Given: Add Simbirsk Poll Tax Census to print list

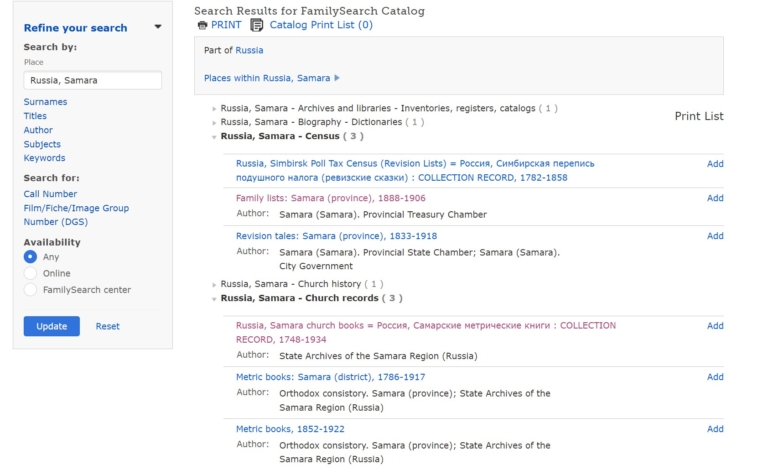Looking at the screenshot, I should (x=715, y=164).
